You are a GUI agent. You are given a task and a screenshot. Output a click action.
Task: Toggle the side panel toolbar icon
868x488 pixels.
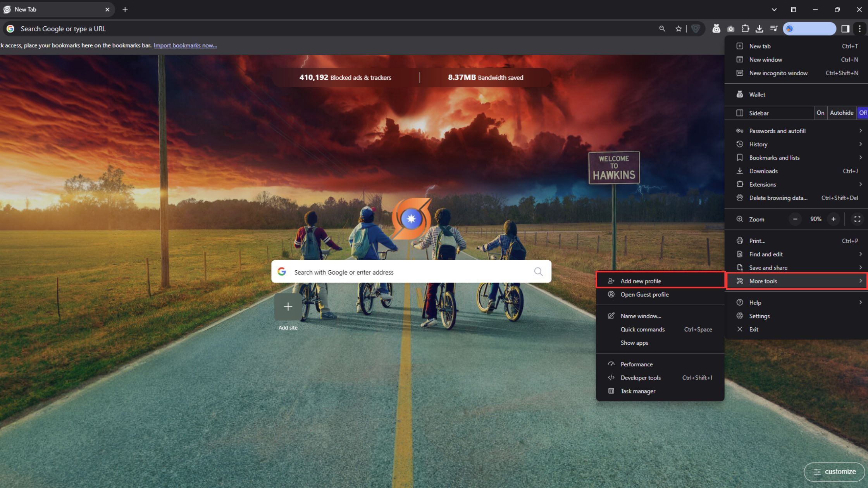point(845,29)
